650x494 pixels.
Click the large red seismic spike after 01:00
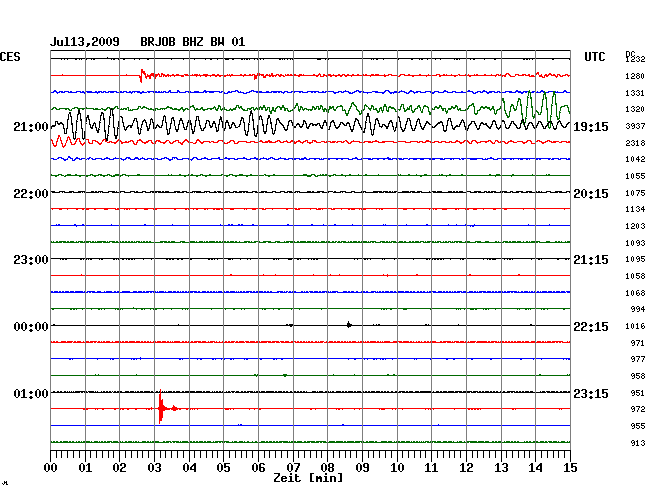161,407
